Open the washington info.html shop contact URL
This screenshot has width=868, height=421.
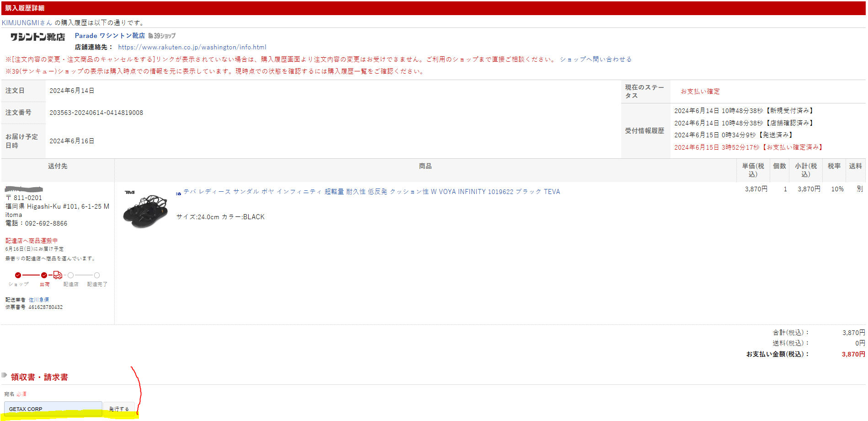coord(192,47)
